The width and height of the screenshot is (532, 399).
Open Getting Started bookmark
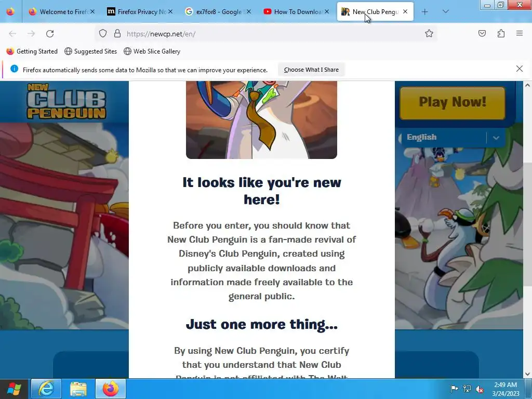click(x=32, y=51)
